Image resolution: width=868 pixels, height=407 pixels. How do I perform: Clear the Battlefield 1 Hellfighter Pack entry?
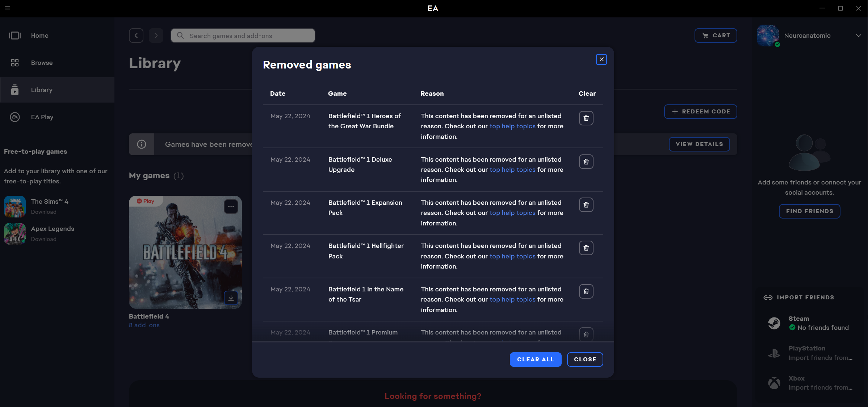point(586,248)
